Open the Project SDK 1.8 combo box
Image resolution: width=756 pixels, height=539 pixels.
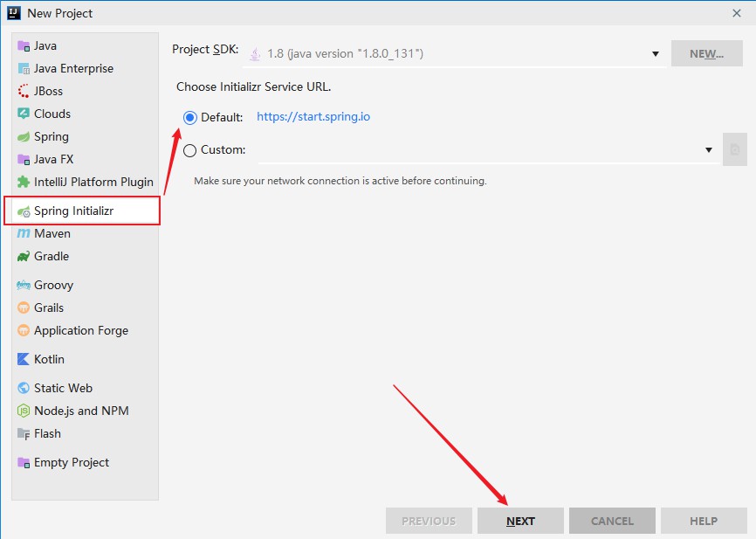(455, 53)
